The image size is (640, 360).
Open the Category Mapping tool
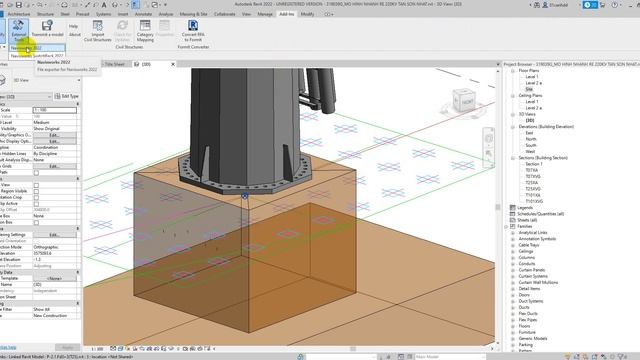tap(145, 31)
